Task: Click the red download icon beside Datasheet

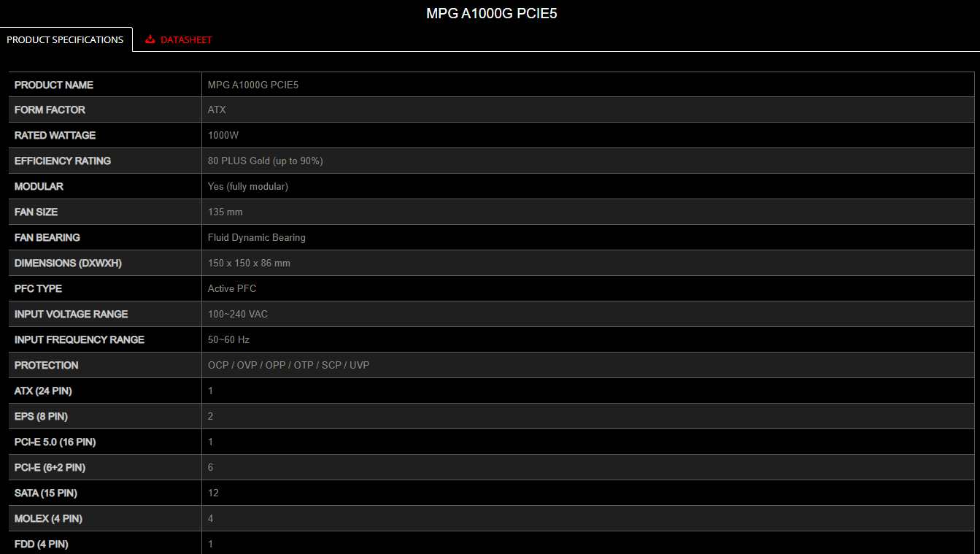Action: [x=150, y=39]
